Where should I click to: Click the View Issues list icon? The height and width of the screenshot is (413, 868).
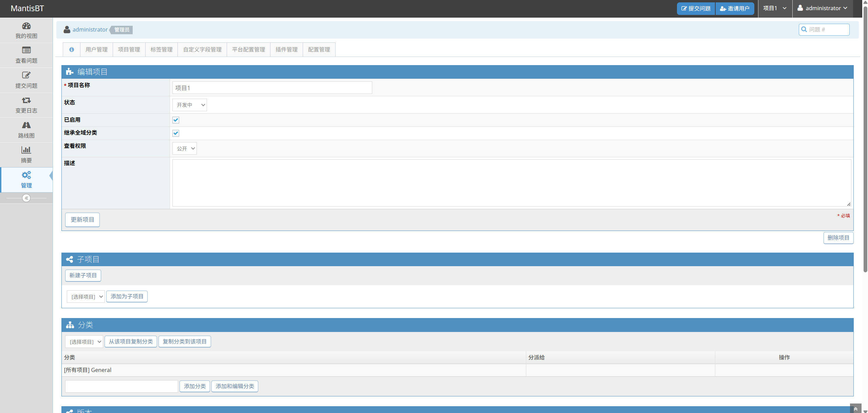[26, 51]
